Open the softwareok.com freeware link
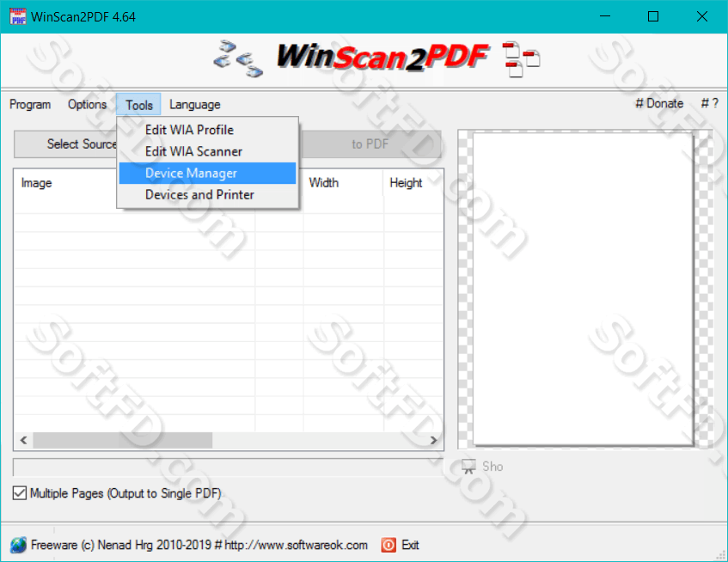728x562 pixels. (x=199, y=545)
